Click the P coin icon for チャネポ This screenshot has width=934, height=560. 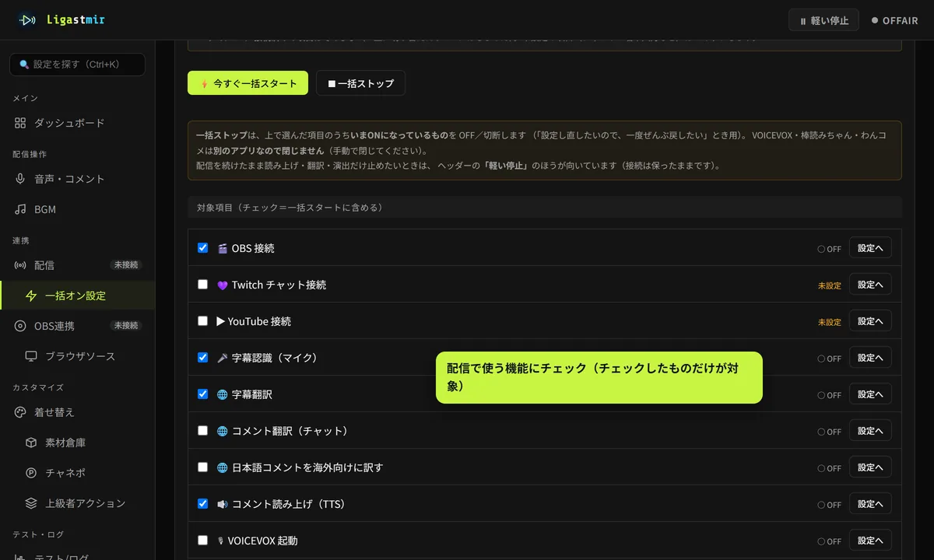(x=31, y=473)
